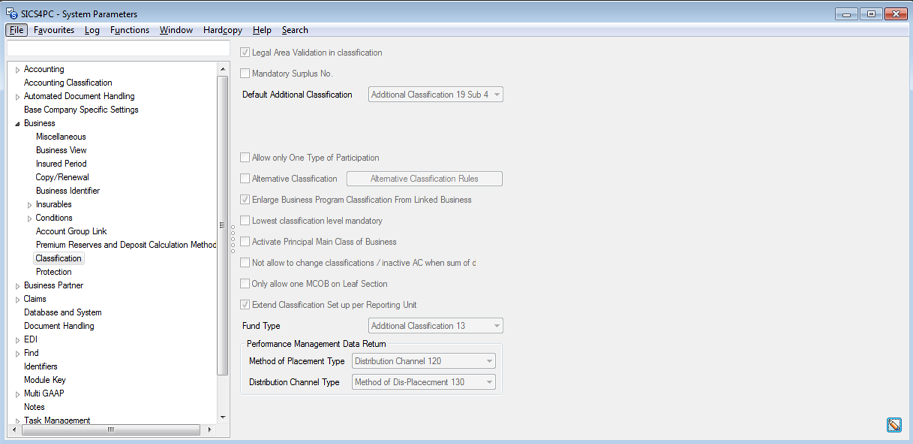Toggle Mandatory Surplus No. checkbox
Screen dimensions: 913x444
pyautogui.click(x=246, y=74)
